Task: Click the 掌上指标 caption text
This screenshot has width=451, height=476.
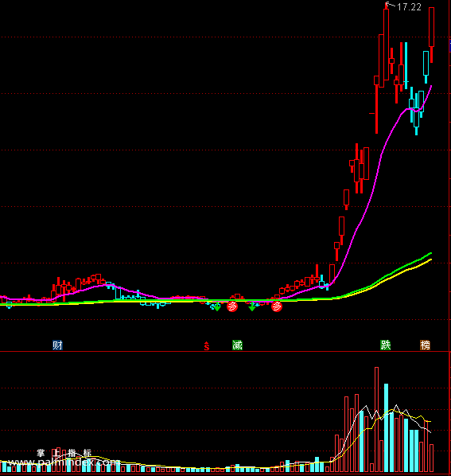Action: click(x=64, y=453)
